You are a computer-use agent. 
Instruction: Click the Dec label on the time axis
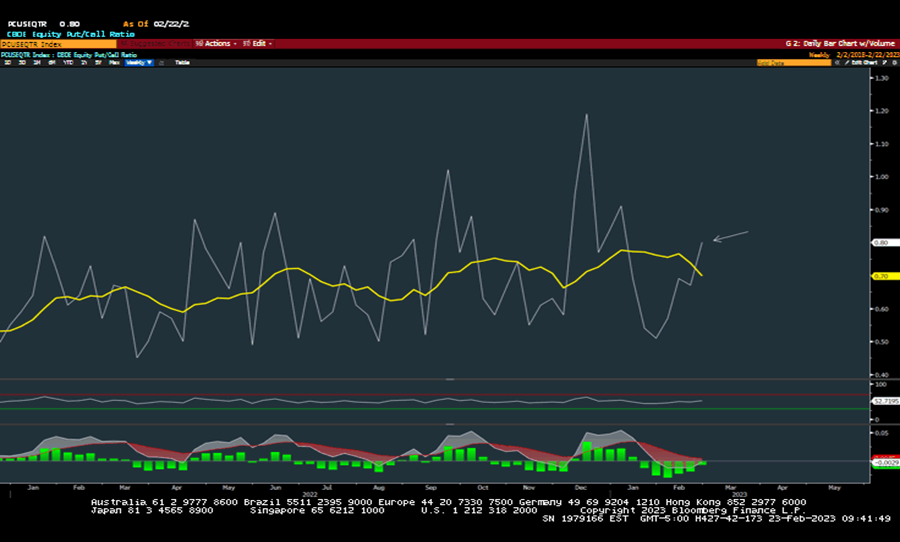(581, 487)
